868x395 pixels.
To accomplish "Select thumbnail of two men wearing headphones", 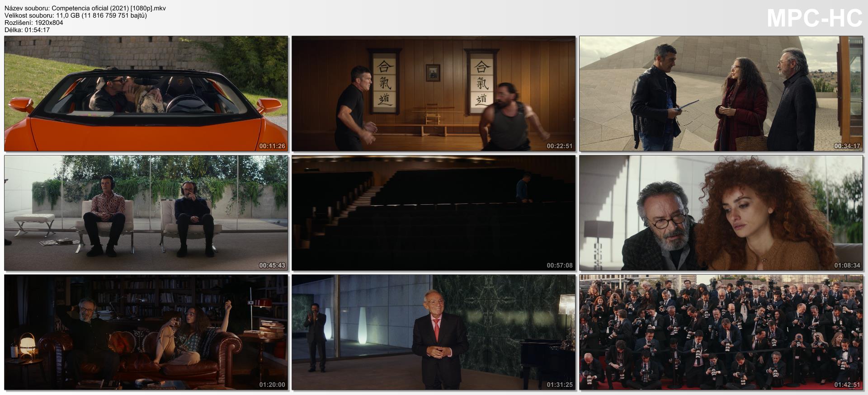I will pyautogui.click(x=146, y=213).
